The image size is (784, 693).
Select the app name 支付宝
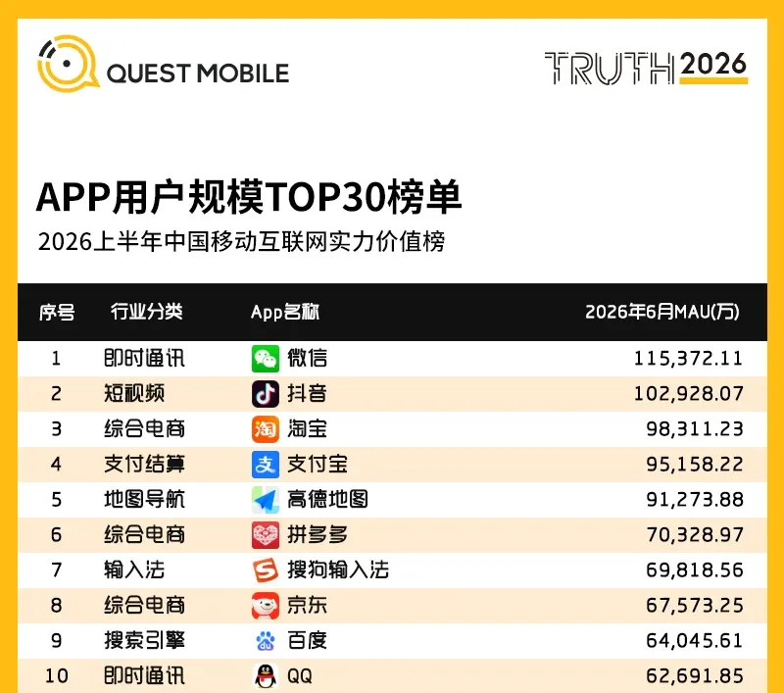pos(317,464)
